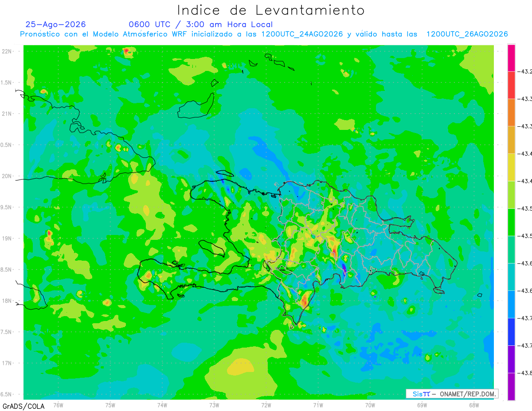This screenshot has width=532, height=411.
Task: Select the '18N' latitude tick label
Action: 8,301
